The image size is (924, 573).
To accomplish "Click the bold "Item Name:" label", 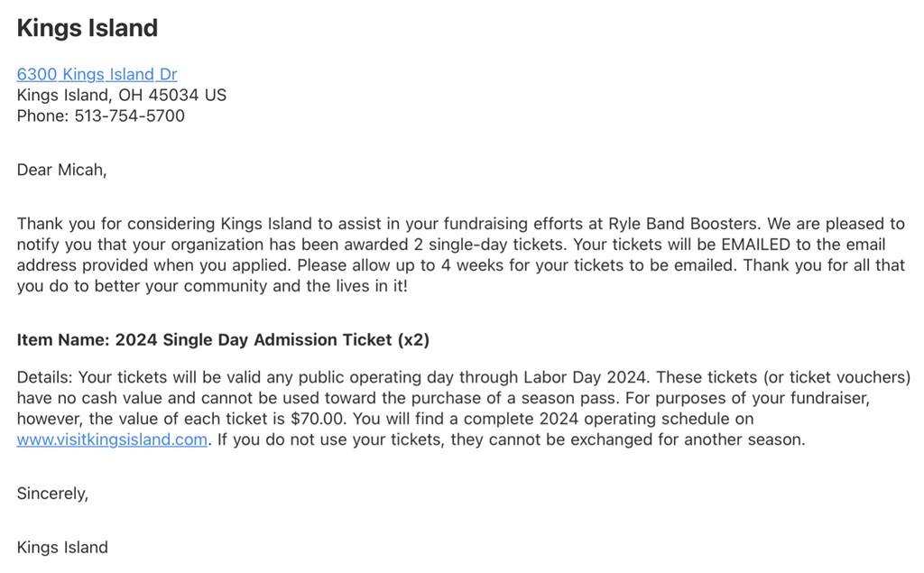I will 62,340.
